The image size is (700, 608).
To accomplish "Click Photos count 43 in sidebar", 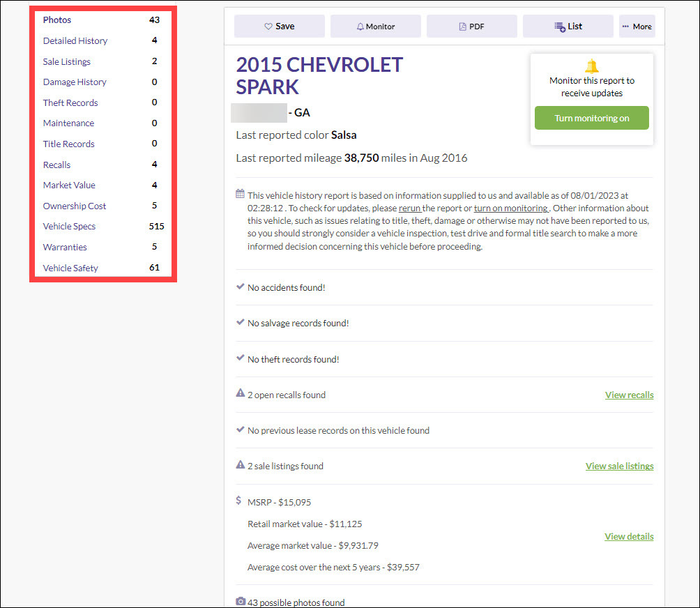I will click(x=155, y=20).
